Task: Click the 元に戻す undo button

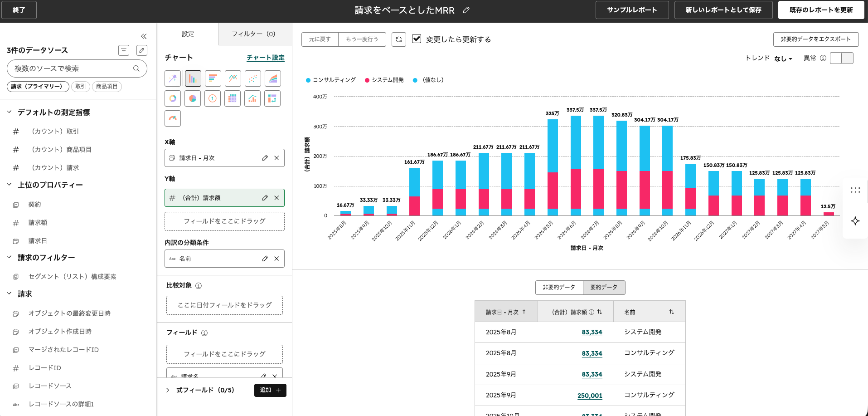Action: pos(320,39)
